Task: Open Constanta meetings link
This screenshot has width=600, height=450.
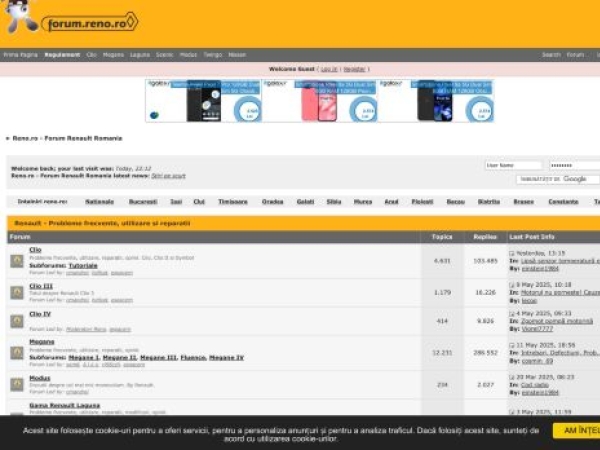Action: tap(563, 202)
